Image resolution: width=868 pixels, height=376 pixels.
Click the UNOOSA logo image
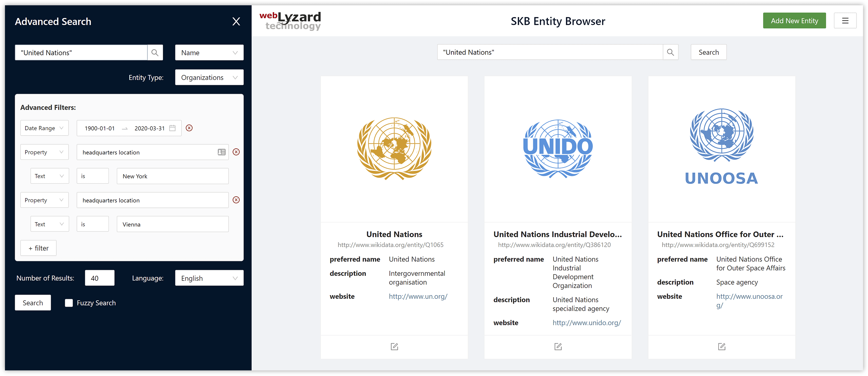[721, 146]
